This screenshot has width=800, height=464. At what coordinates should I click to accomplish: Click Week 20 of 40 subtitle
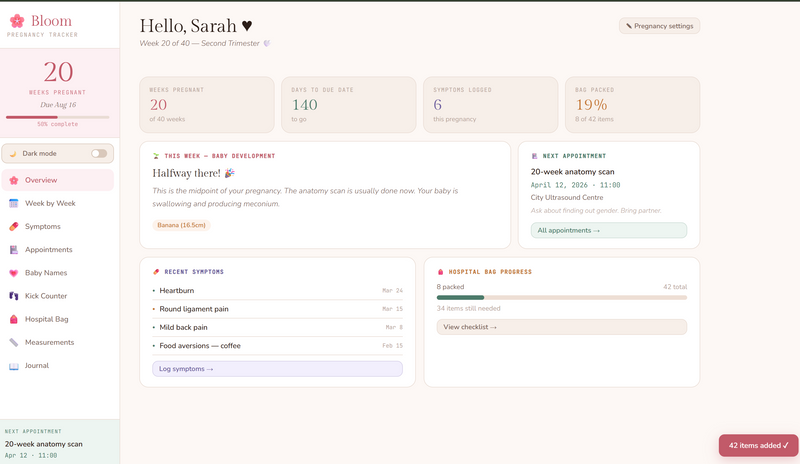click(199, 43)
